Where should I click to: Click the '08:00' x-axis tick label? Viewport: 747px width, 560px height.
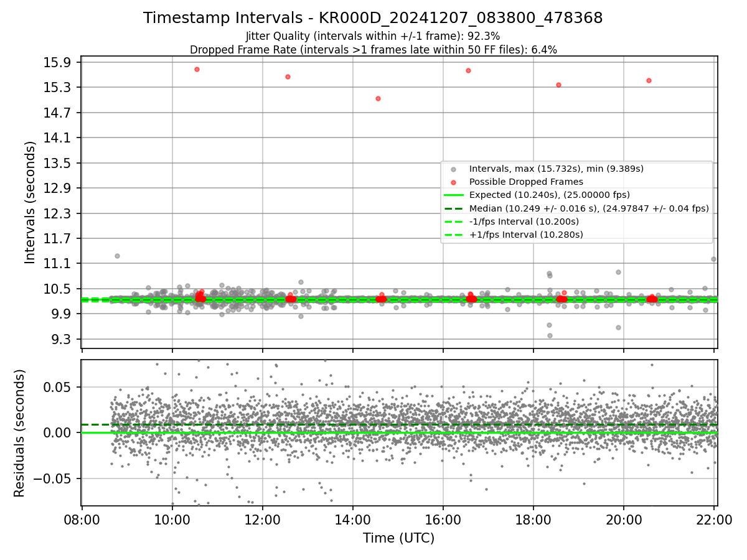point(82,520)
